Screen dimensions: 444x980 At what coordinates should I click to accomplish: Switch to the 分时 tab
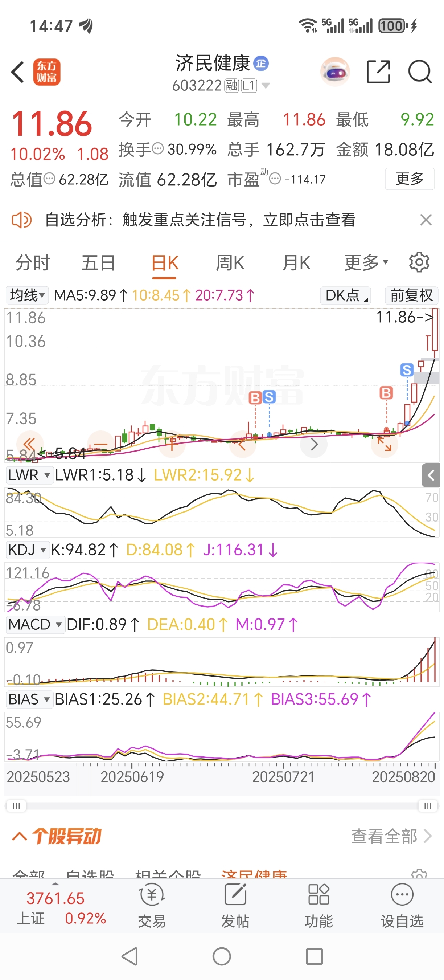pyautogui.click(x=33, y=263)
